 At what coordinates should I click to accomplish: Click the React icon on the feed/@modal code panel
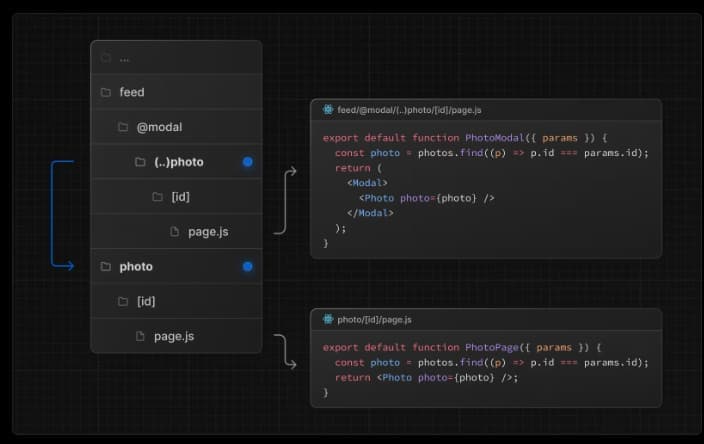tap(328, 110)
